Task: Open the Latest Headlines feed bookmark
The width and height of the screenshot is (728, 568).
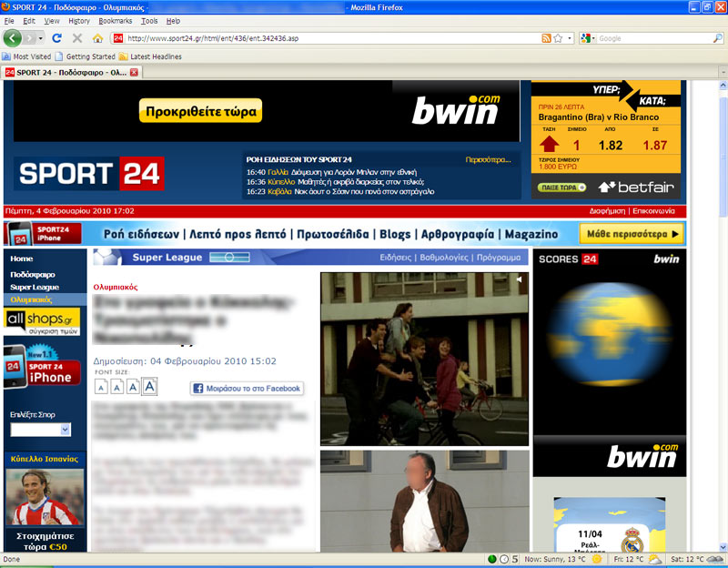Action: coord(150,56)
